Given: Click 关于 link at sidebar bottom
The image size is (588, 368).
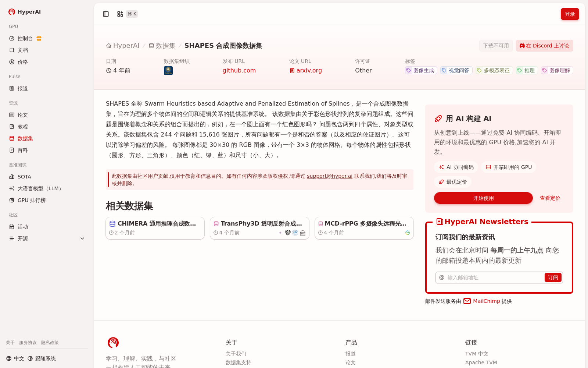Looking at the screenshot, I should coord(10,343).
